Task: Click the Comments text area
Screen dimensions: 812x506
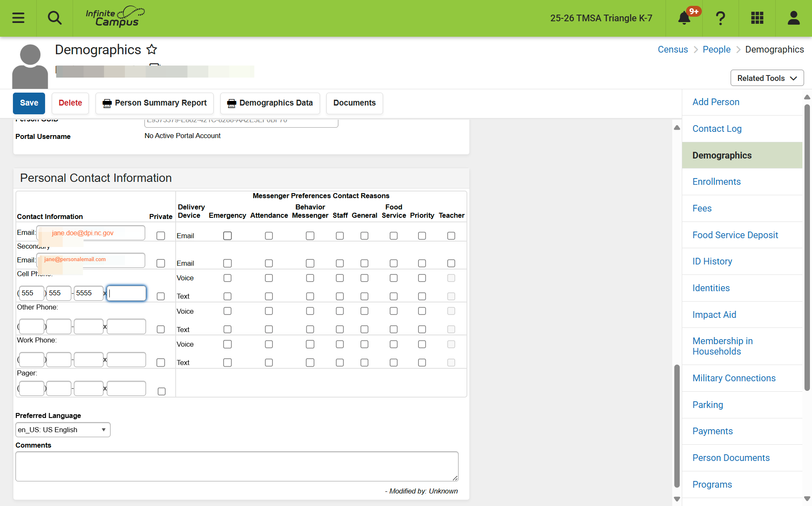Action: tap(237, 466)
